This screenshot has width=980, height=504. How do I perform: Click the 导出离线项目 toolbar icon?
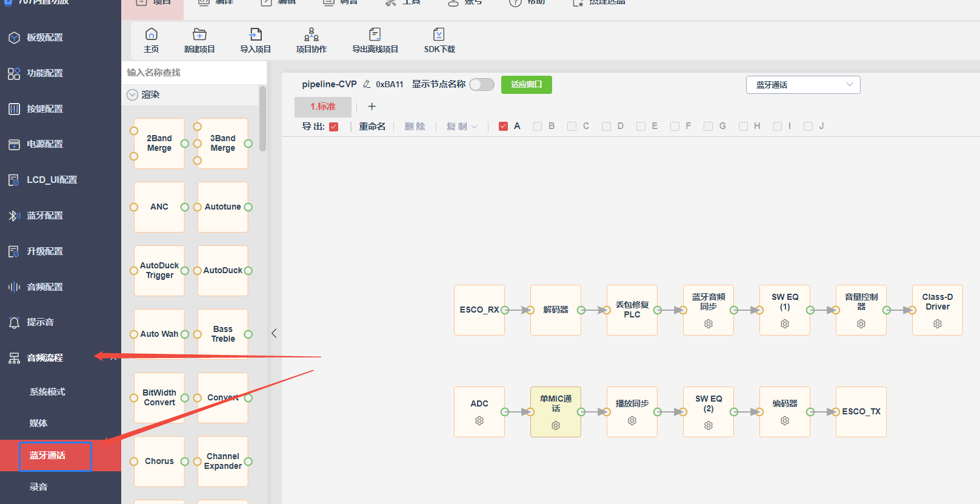tap(375, 34)
